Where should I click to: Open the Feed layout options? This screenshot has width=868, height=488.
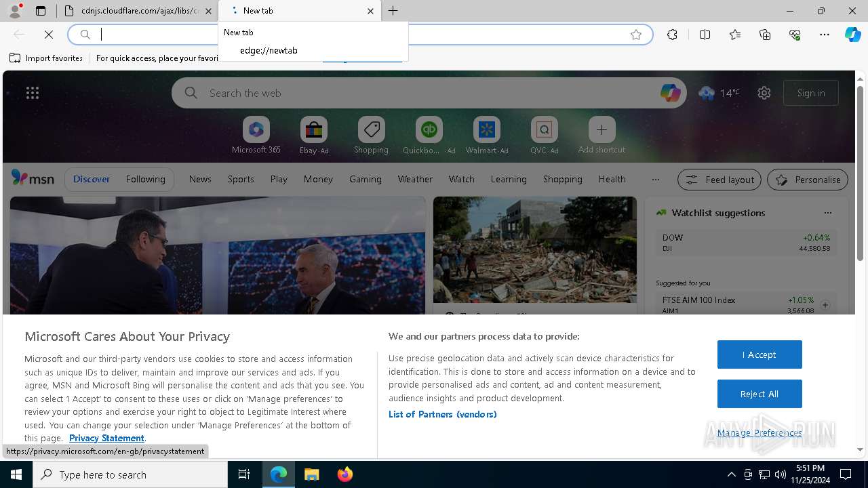click(x=719, y=180)
